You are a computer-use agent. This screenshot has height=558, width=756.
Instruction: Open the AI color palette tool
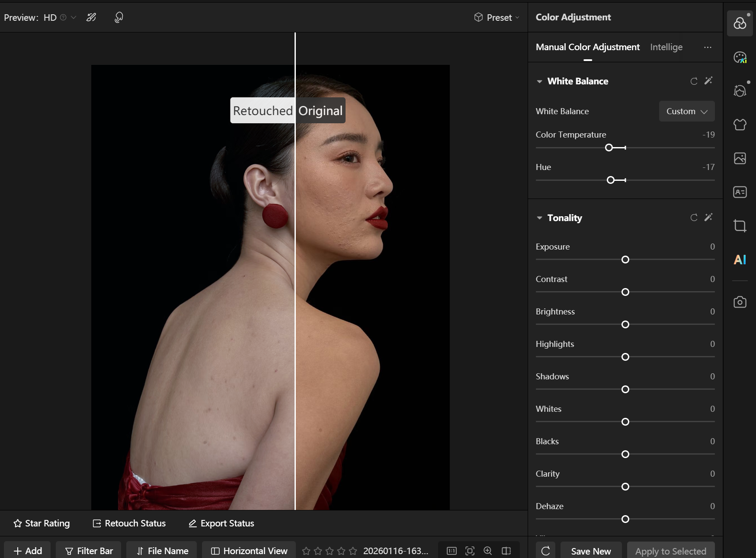[x=740, y=58]
